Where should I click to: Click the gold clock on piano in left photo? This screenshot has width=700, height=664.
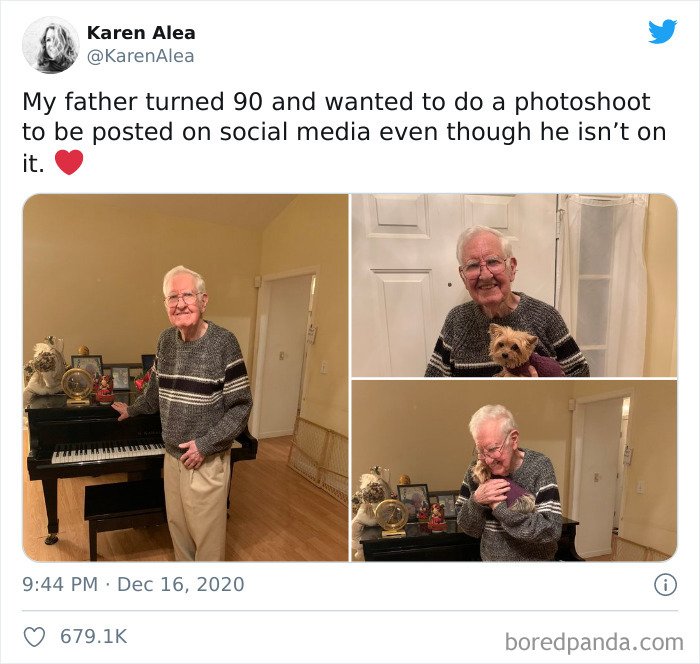click(x=78, y=386)
